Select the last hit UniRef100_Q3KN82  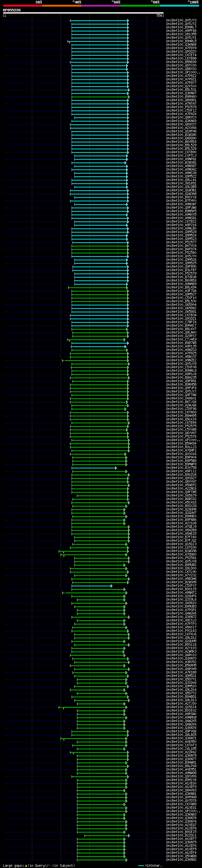[x=181, y=859]
